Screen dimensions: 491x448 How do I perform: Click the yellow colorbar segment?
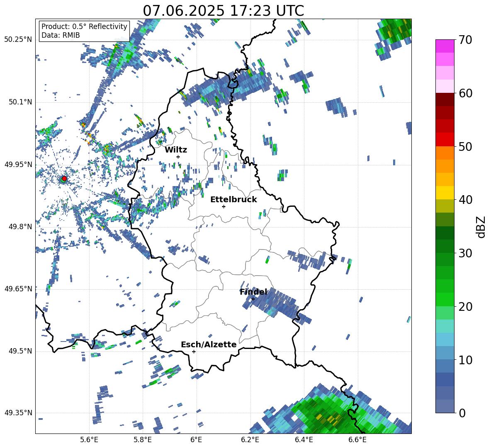(x=445, y=193)
